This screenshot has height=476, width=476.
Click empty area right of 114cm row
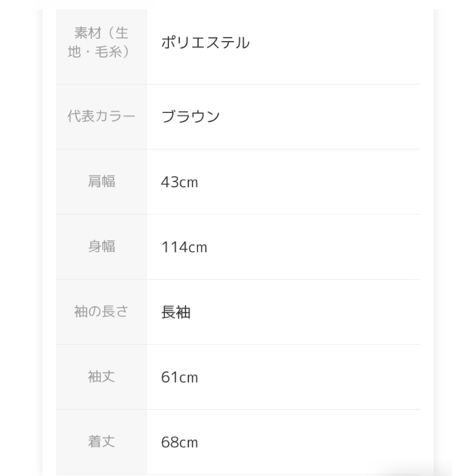[314, 247]
